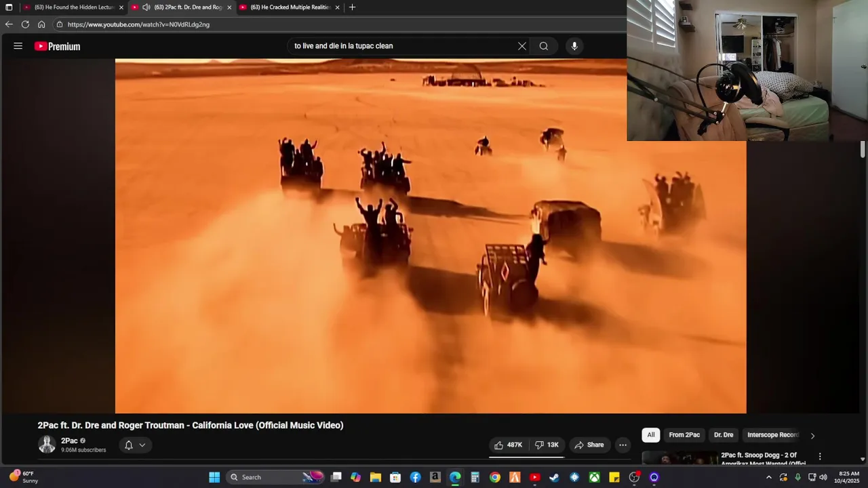Open the YouTube app taskbar icon

click(x=534, y=477)
